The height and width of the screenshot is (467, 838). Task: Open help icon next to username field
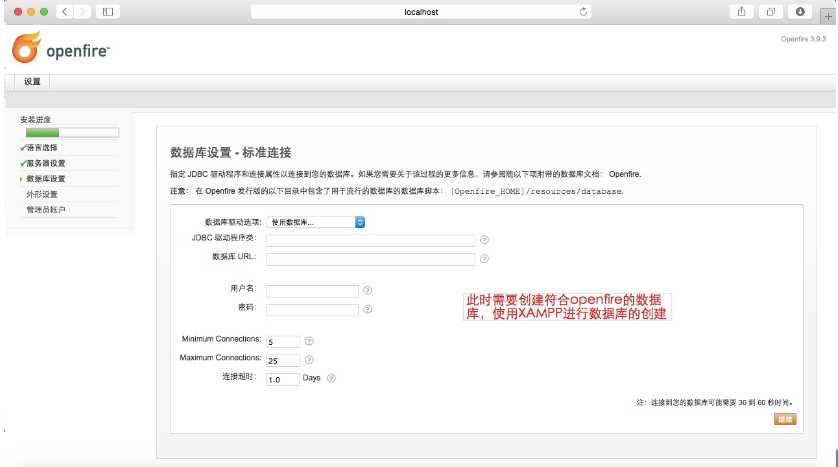[367, 290]
